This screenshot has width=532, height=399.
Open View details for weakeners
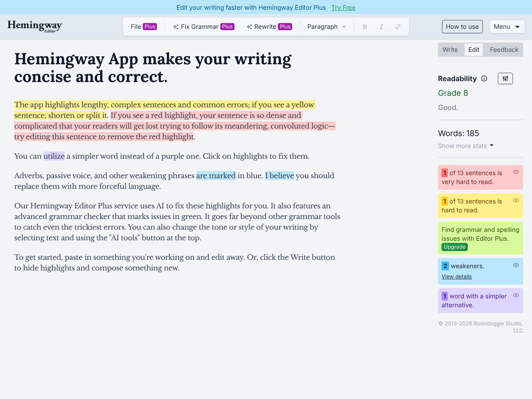pos(457,277)
